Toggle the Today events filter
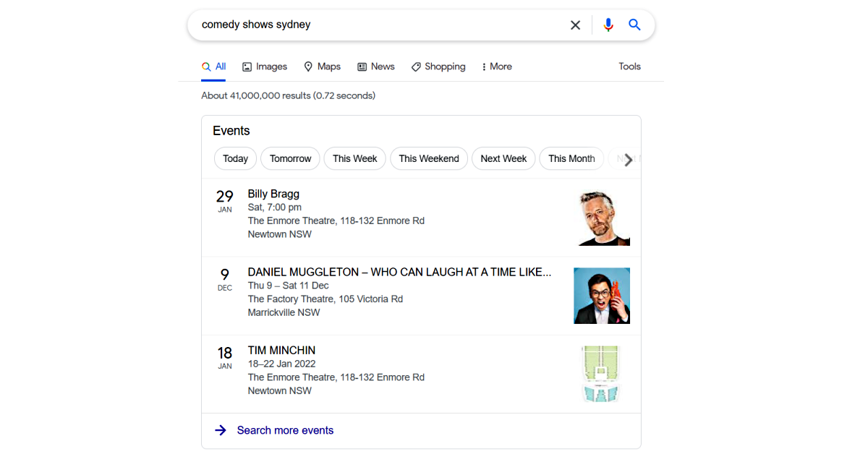 click(x=235, y=158)
